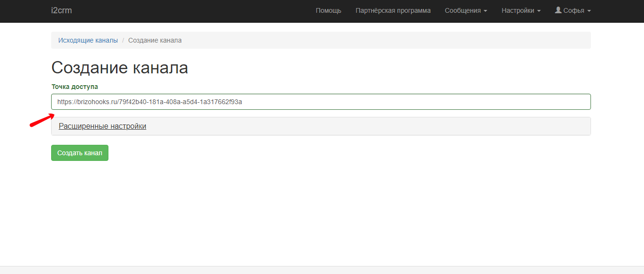
Task: Open the Софья user menu
Action: [573, 10]
